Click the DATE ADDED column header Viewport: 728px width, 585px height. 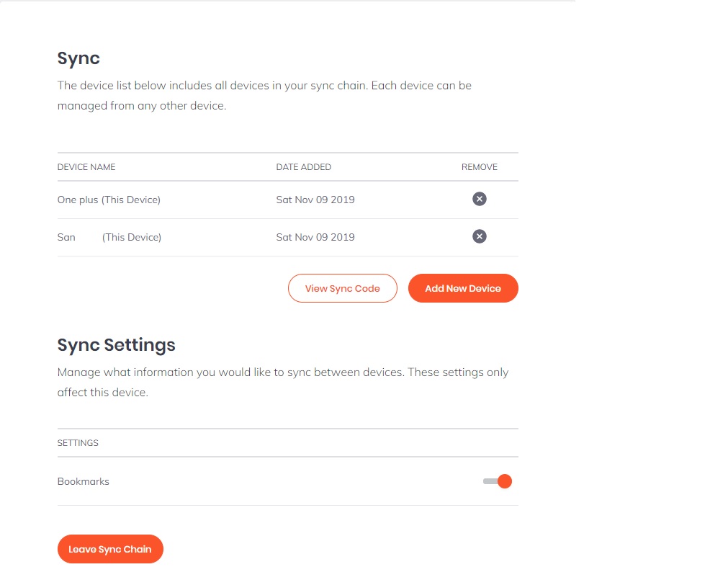click(x=304, y=167)
